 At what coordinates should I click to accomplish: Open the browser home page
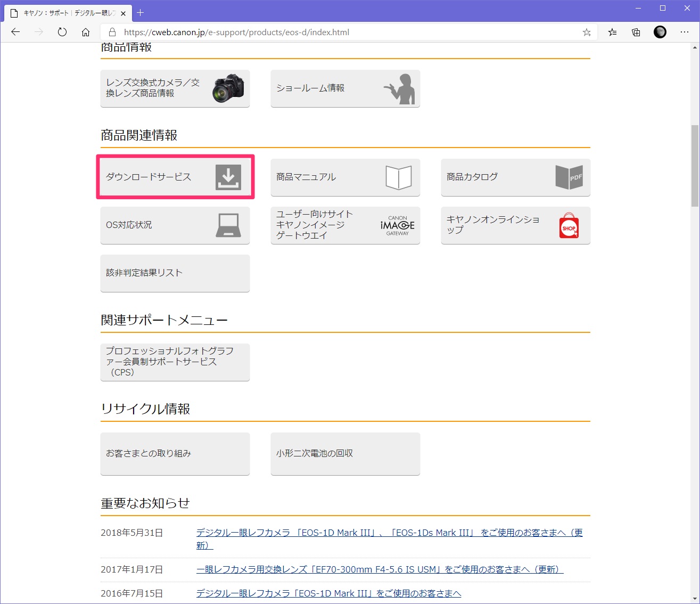(x=86, y=32)
